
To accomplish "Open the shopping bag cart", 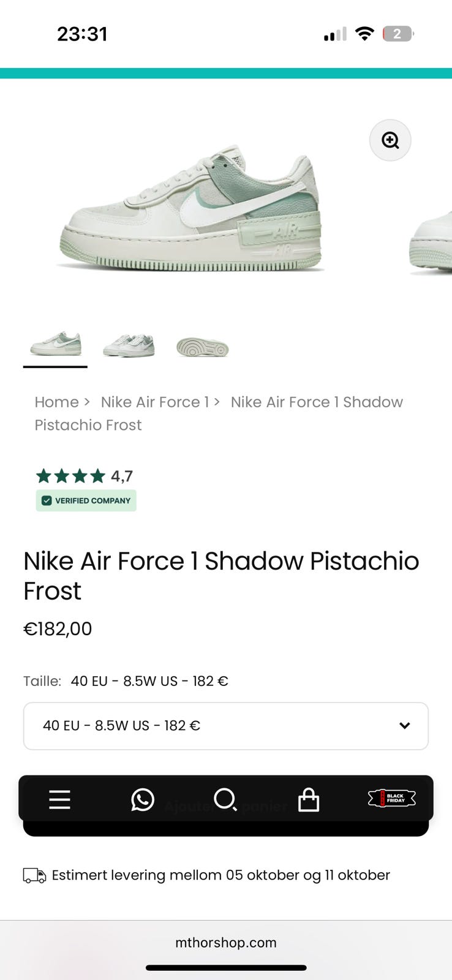I will 308,799.
